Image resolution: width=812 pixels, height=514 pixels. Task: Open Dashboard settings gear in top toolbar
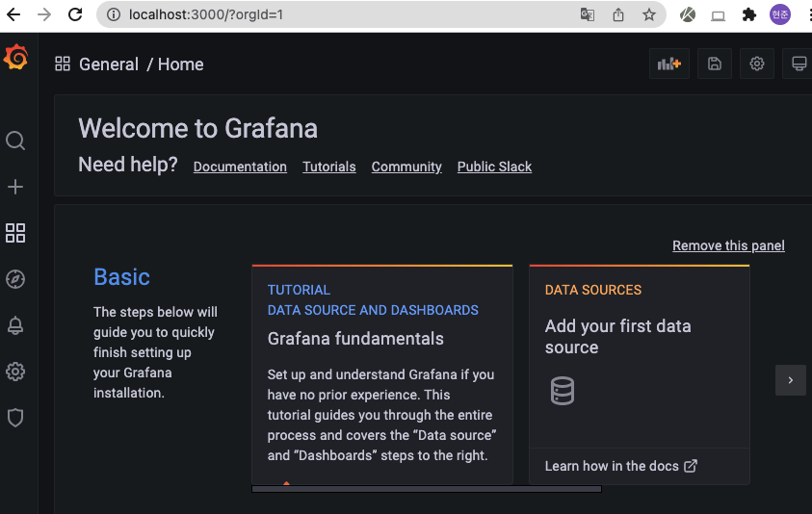(757, 64)
